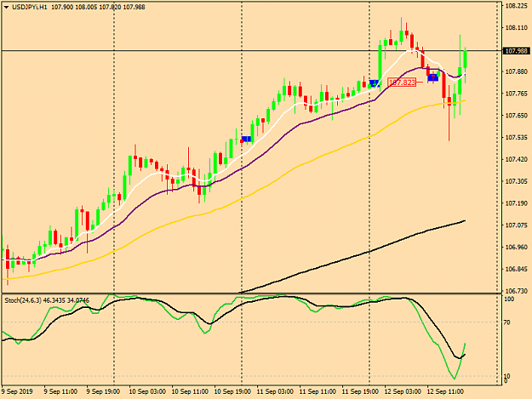Viewport: 532px width, 399px height.
Task: Click the 107.765 price scale label
Action: 517,94
